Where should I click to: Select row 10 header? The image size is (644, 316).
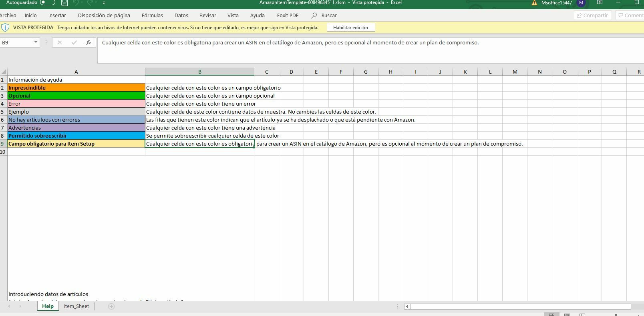4,152
